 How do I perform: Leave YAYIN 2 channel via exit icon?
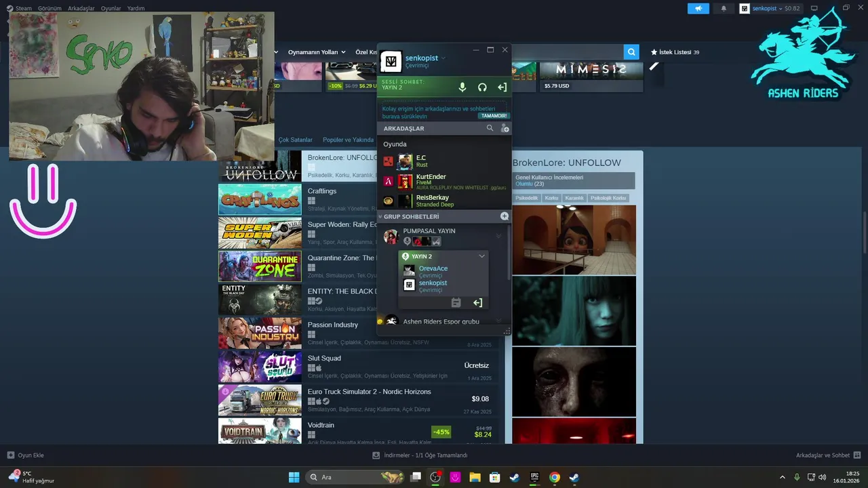[x=477, y=303]
